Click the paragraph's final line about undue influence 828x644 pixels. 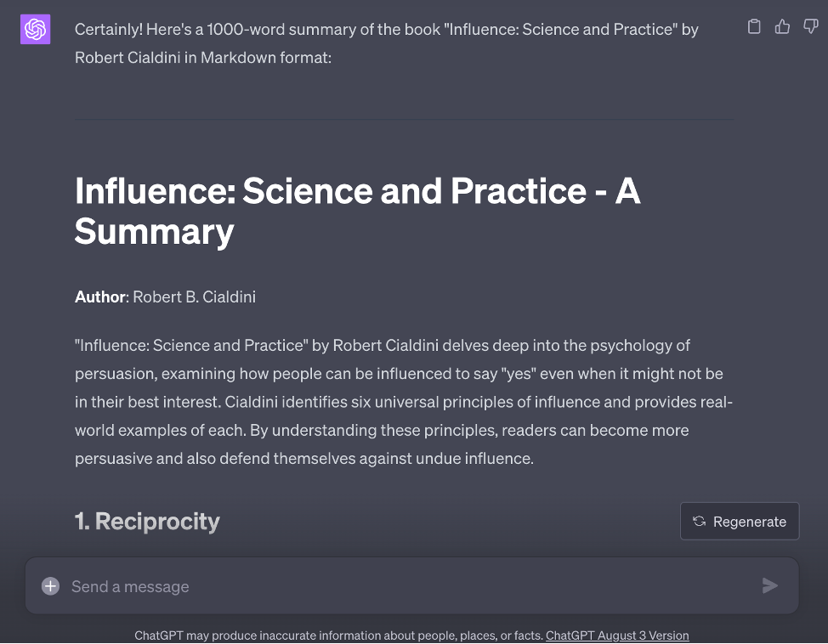tap(303, 459)
